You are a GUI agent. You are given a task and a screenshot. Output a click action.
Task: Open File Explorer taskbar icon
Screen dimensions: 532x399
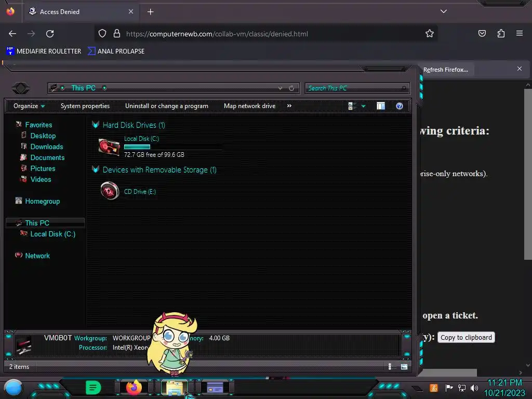[x=174, y=388]
